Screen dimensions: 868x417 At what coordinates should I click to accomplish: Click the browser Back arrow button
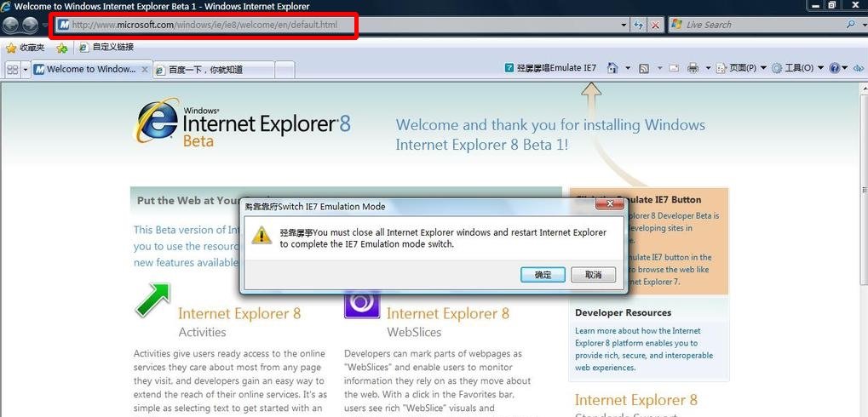point(11,25)
